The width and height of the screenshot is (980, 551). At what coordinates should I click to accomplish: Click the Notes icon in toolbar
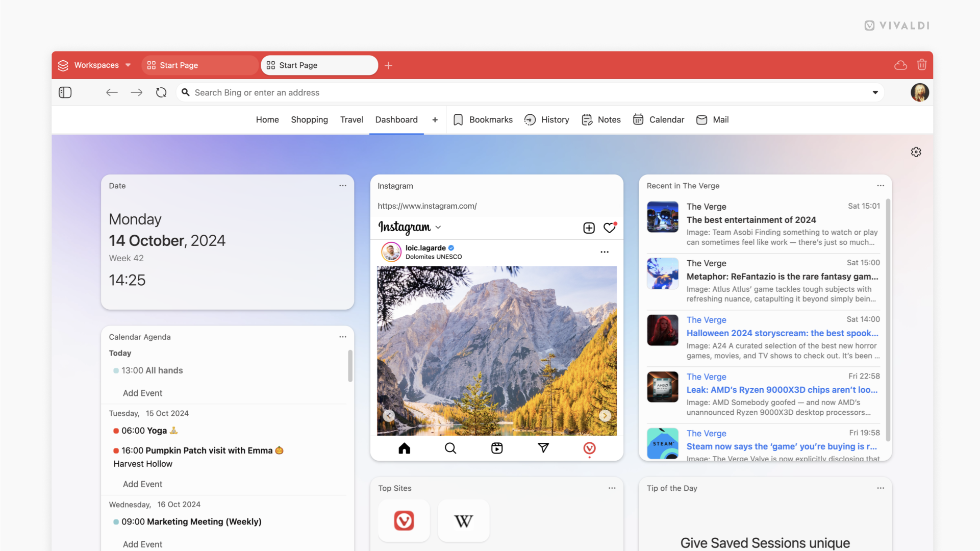pos(586,120)
